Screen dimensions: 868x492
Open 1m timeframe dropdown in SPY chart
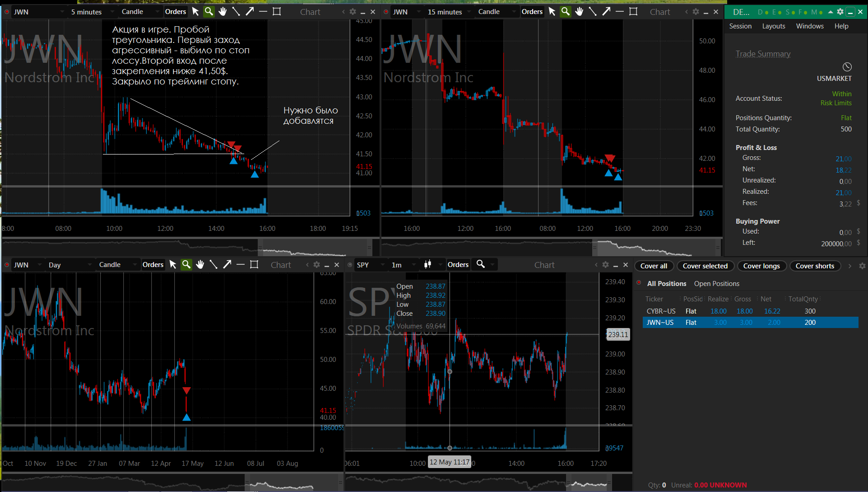tap(404, 265)
